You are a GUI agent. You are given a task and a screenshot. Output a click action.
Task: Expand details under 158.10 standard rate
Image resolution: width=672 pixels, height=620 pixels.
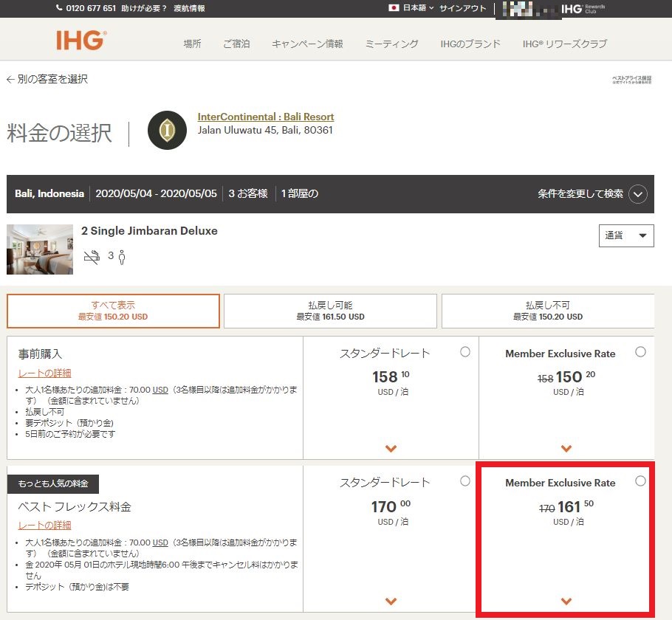click(391, 449)
